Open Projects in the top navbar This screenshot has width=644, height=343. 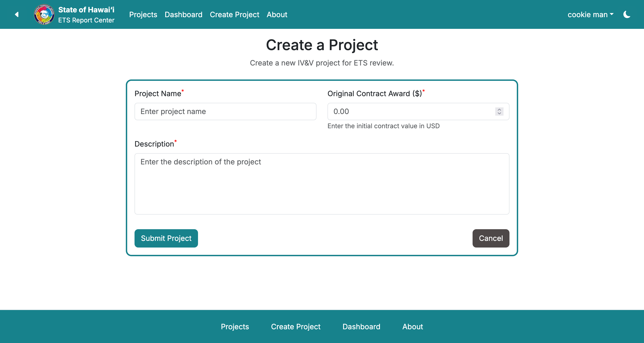coord(143,14)
